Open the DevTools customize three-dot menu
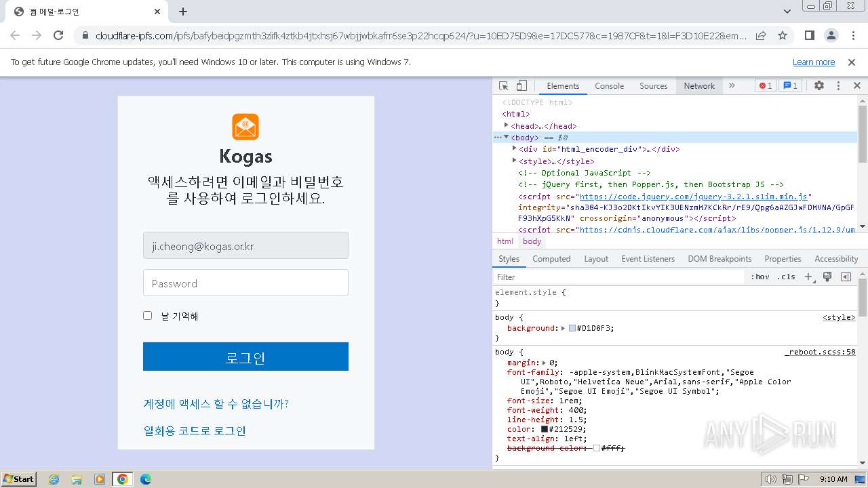Image resolution: width=868 pixels, height=488 pixels. coord(838,86)
